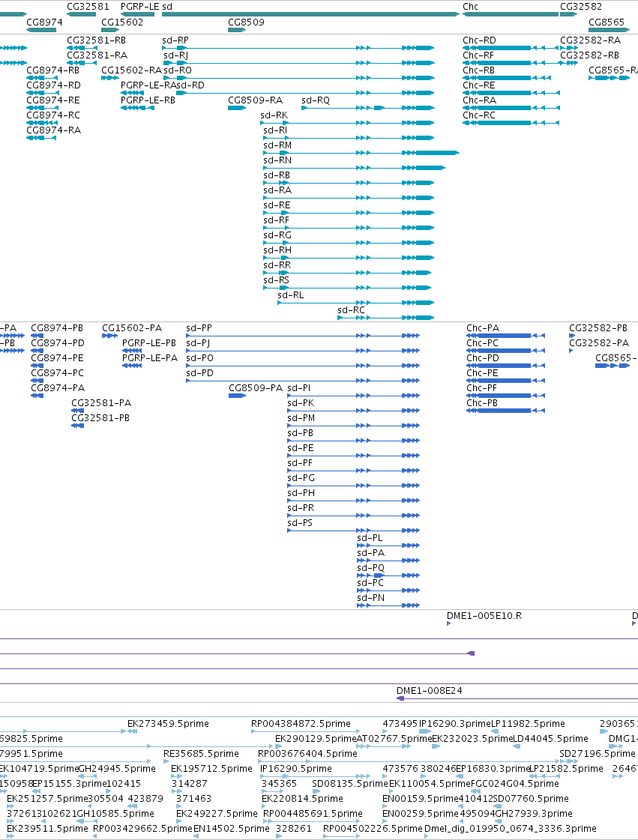Select transcript sd-RB
This screenshot has height=840, width=638.
click(349, 184)
